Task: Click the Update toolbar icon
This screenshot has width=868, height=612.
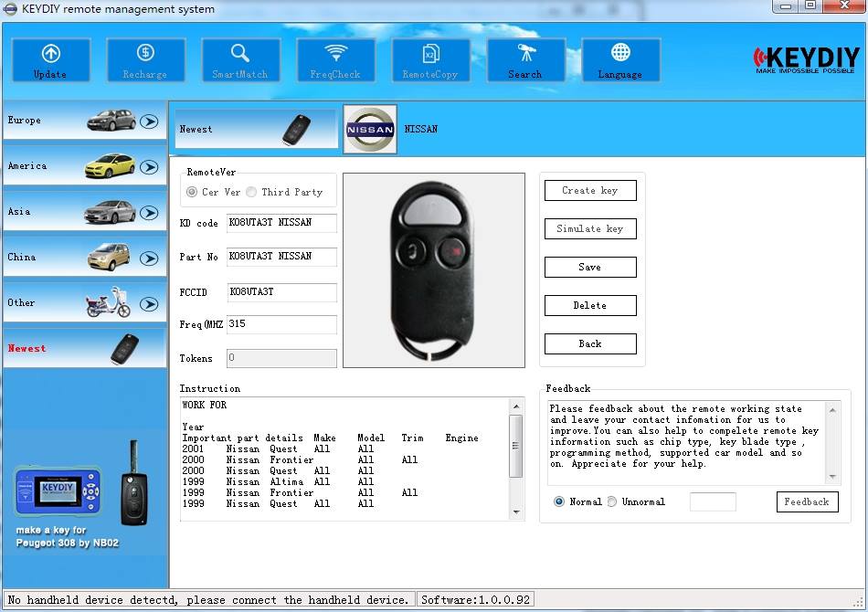Action: coord(51,59)
